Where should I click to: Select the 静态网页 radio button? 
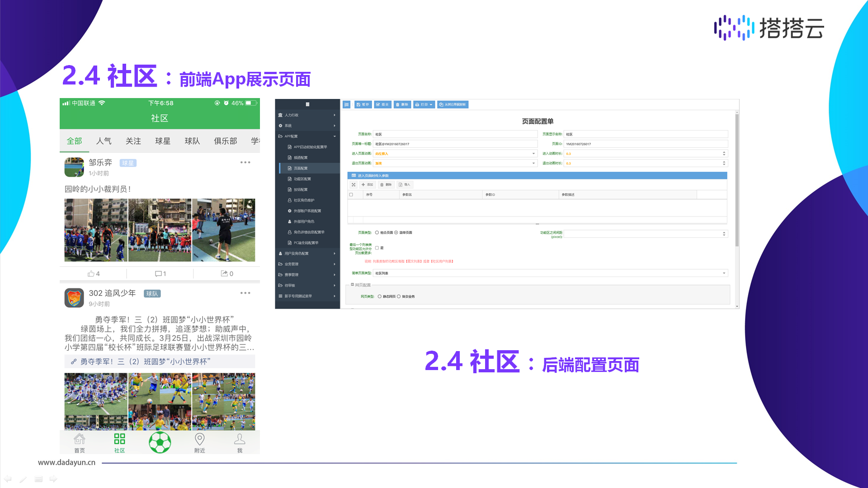pyautogui.click(x=380, y=296)
